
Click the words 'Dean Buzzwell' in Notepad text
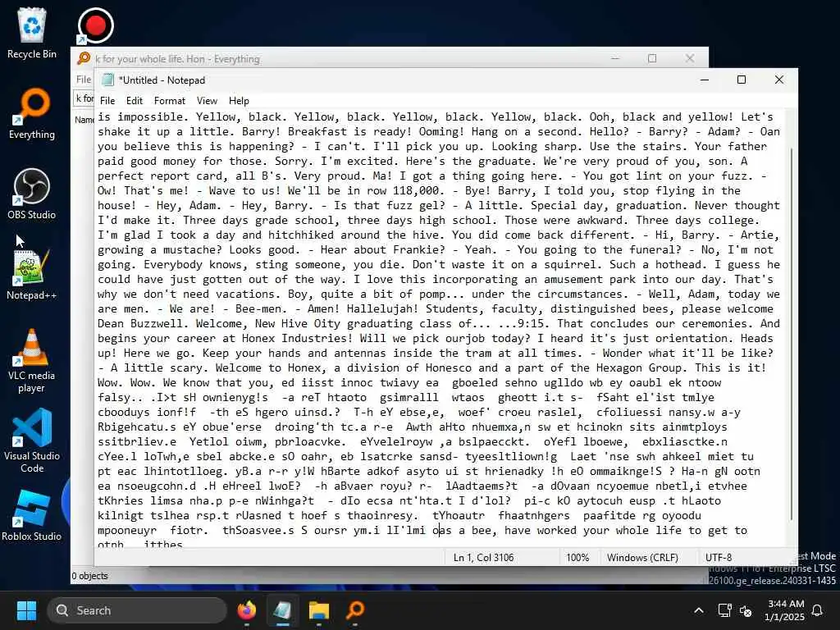point(139,323)
